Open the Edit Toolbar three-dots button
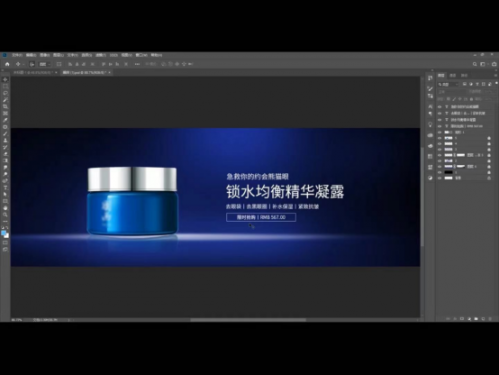The image size is (499, 375). (5, 221)
